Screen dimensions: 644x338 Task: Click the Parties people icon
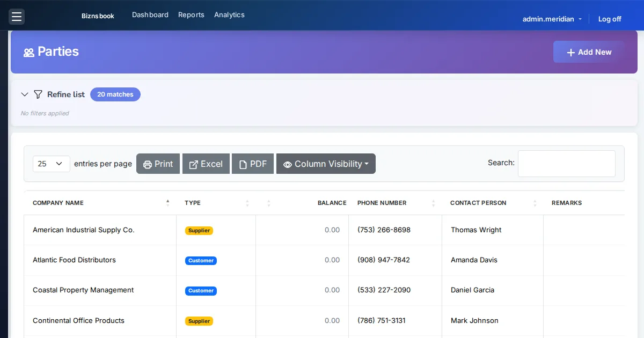[x=29, y=52]
